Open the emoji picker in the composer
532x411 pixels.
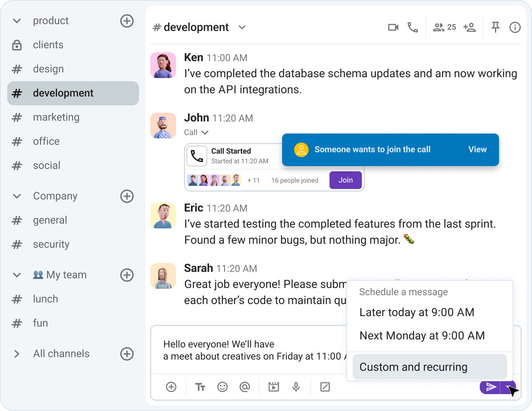(x=223, y=387)
